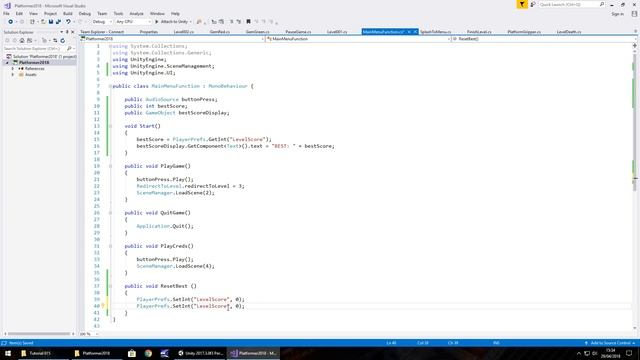Open the Any CPU platform dropdown
Screen dimensions: 640x360
(133, 22)
